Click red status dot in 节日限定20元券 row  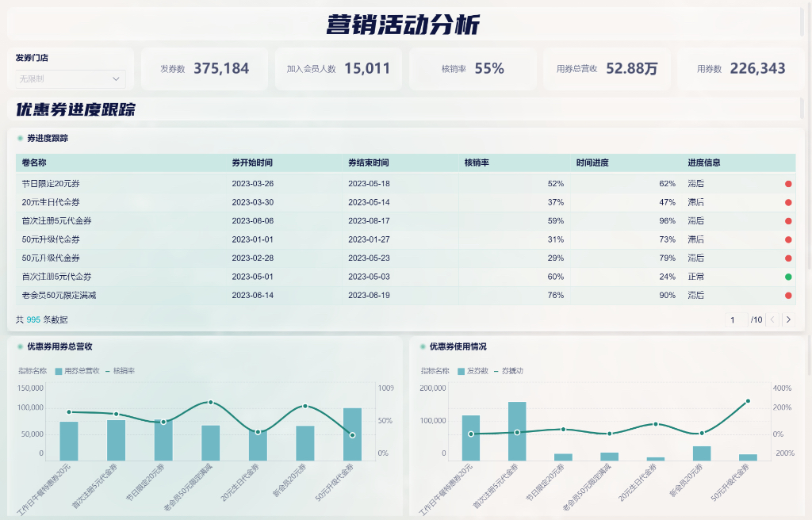coord(788,184)
